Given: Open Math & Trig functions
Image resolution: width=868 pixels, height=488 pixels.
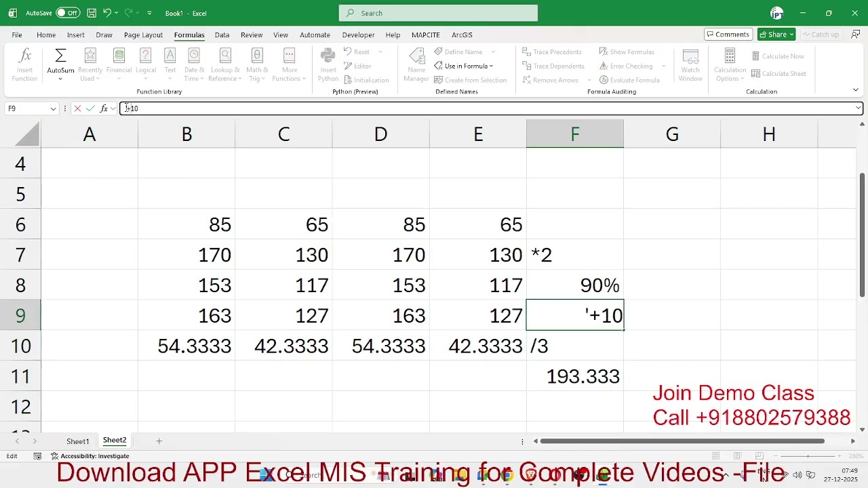Looking at the screenshot, I should coord(257,65).
